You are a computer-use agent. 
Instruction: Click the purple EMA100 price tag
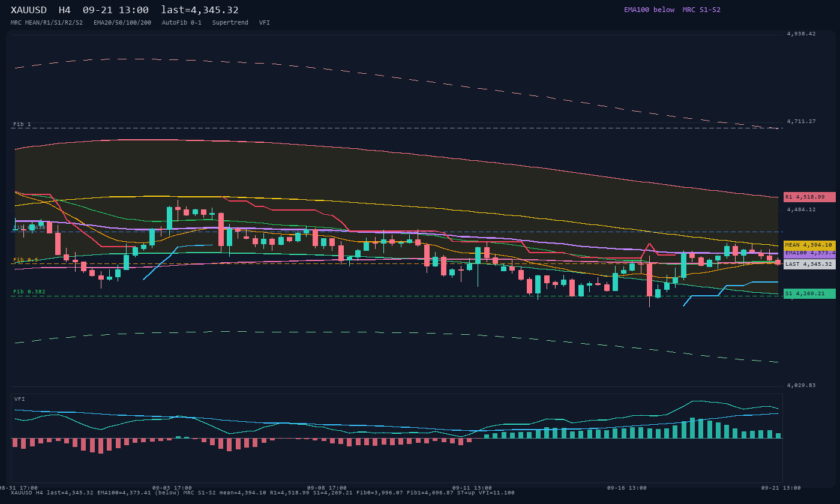(x=809, y=253)
